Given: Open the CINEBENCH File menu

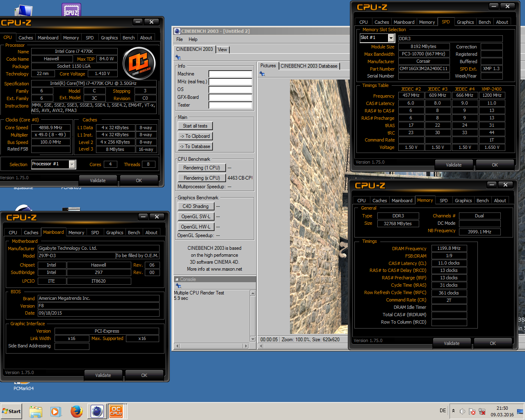Looking at the screenshot, I should (x=180, y=39).
